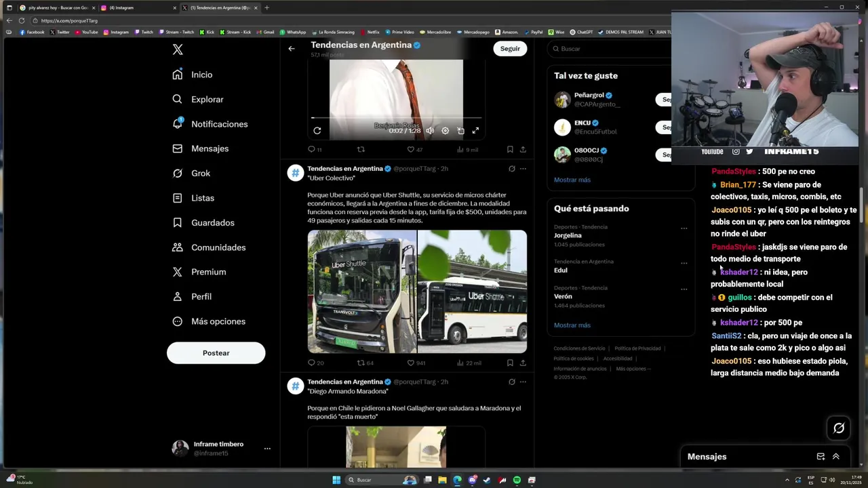
Task: Toggle picture-in-picture on video
Action: coord(460,131)
